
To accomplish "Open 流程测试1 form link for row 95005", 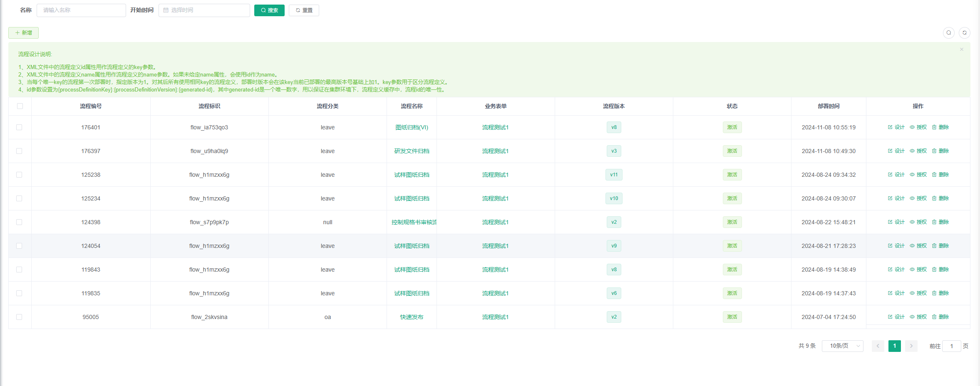I will (495, 317).
